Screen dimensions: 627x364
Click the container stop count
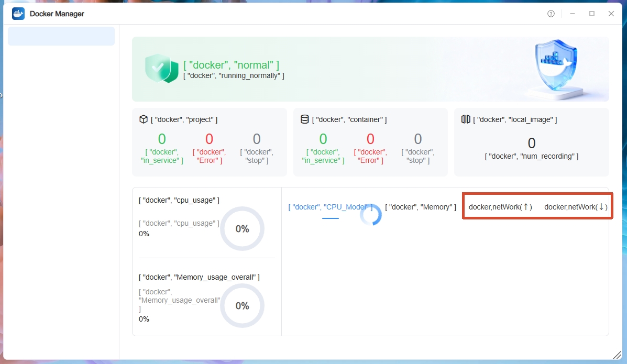[418, 139]
